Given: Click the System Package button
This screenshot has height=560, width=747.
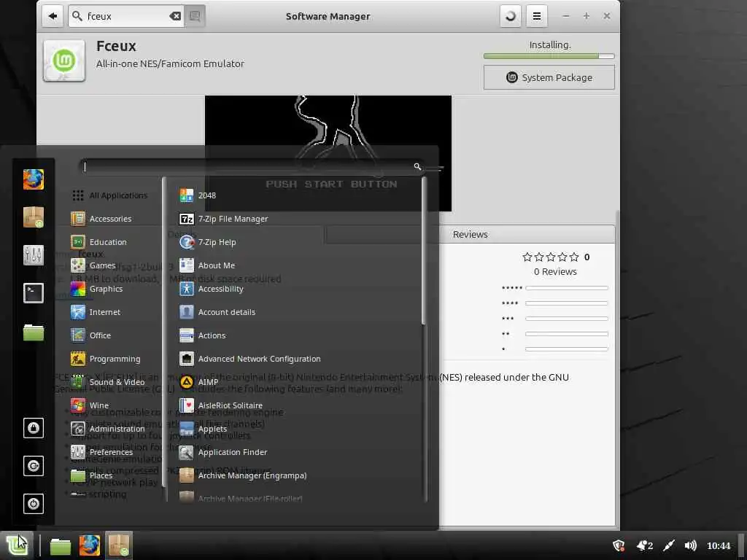Looking at the screenshot, I should tap(549, 77).
